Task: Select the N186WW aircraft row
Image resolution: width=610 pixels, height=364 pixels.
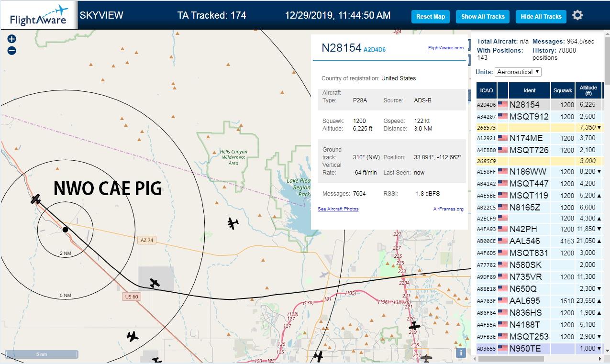Action: click(x=539, y=171)
